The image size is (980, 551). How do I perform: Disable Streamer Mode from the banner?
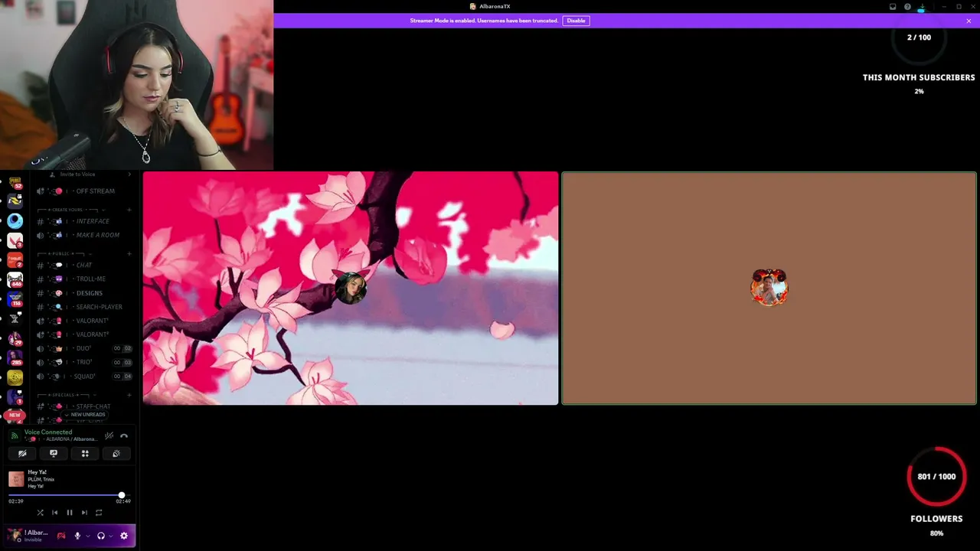click(x=576, y=21)
